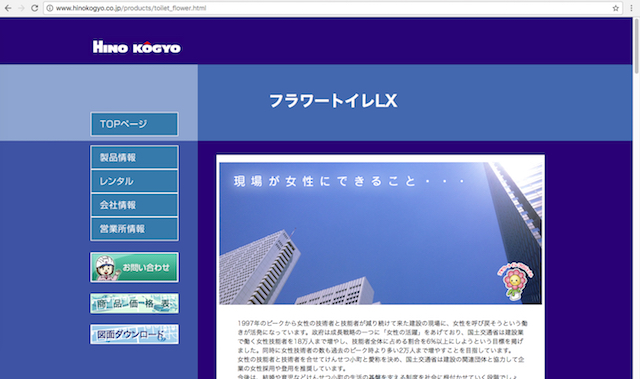This screenshot has height=379, width=640.
Task: Open the 商品価格表 price list banner
Action: tap(134, 304)
